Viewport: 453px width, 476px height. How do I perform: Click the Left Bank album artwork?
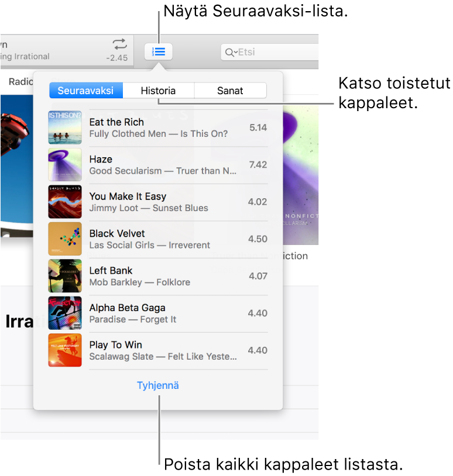pos(65,275)
